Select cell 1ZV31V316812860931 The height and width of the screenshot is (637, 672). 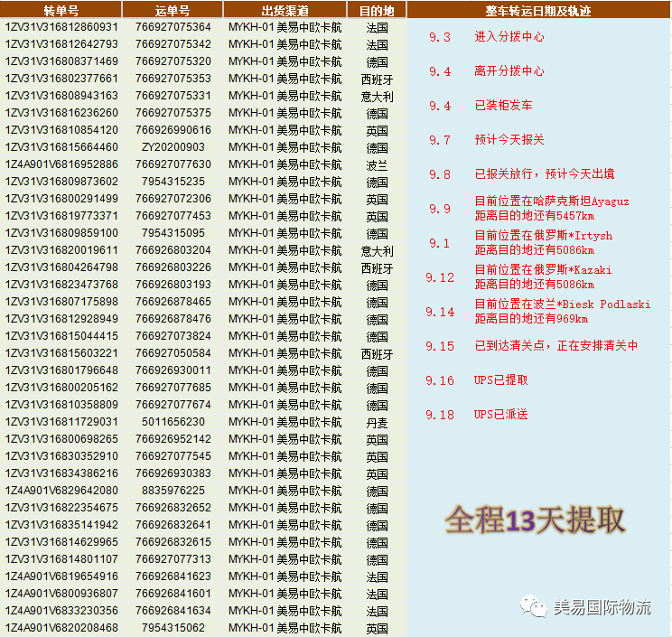point(61,27)
